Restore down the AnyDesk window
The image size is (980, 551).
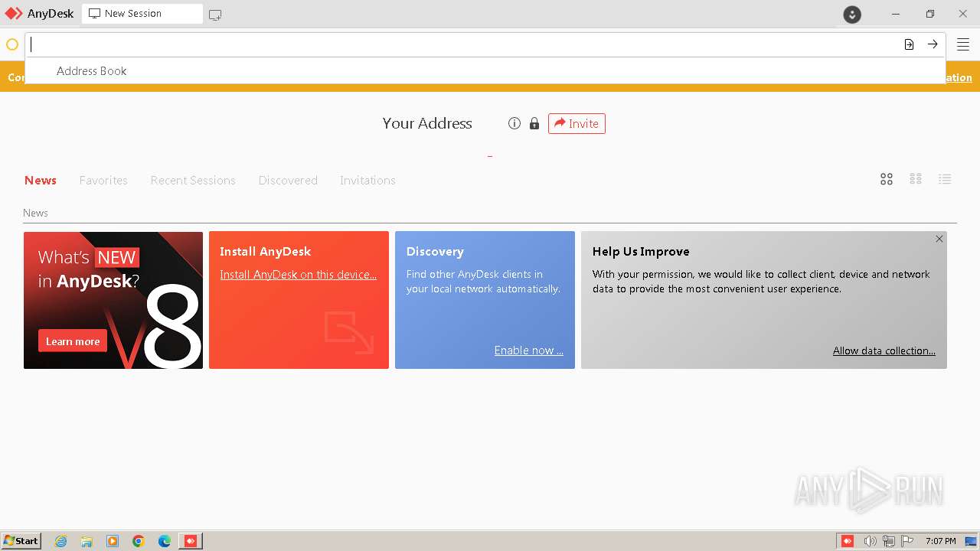929,14
